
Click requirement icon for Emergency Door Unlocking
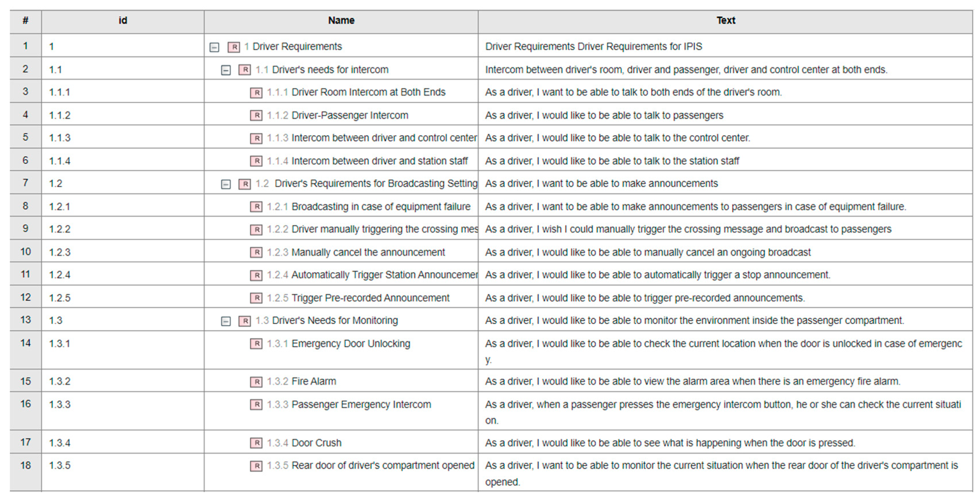click(256, 344)
